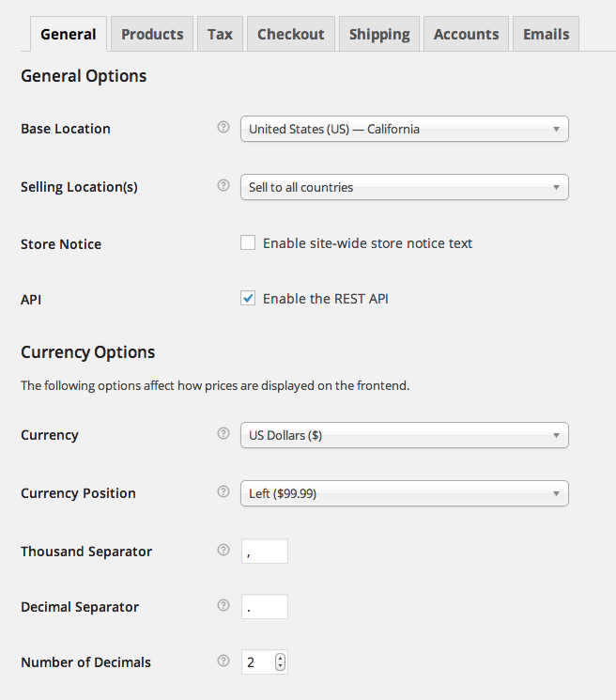Expand the Selling Location(s) dropdown
616x700 pixels.
tap(404, 187)
